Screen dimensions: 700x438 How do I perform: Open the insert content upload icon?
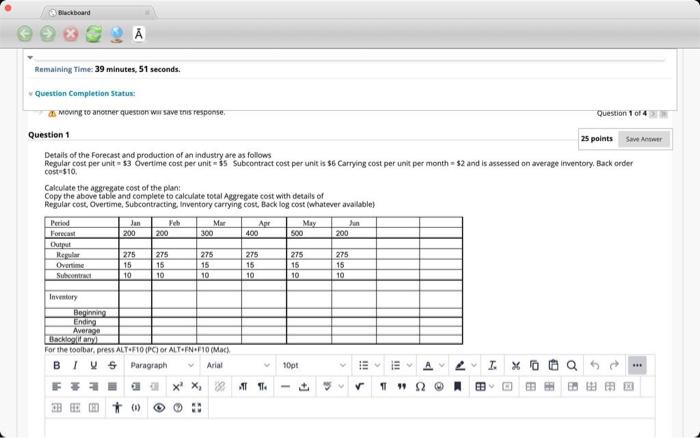click(304, 387)
